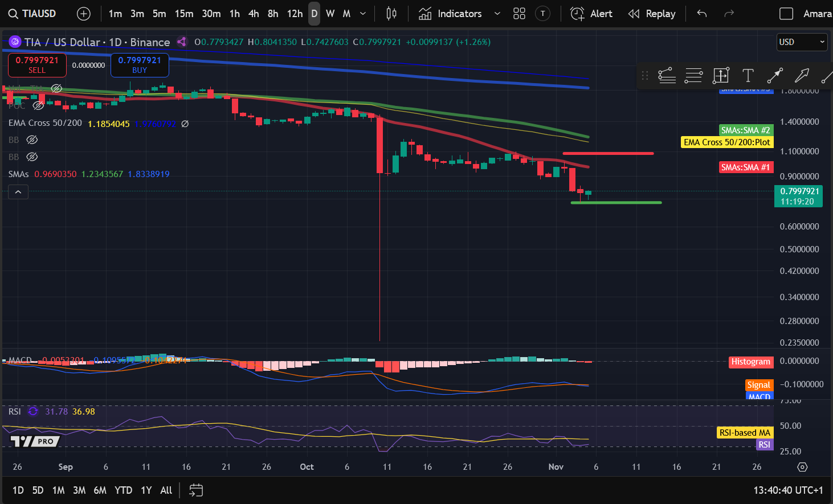Viewport: 833px width, 504px height.
Task: Open the compare symbol plus icon
Action: point(83,13)
